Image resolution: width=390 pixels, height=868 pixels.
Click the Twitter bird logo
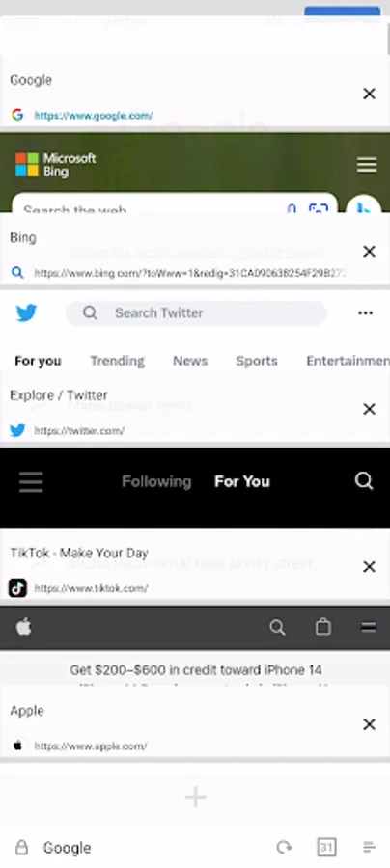coord(26,313)
